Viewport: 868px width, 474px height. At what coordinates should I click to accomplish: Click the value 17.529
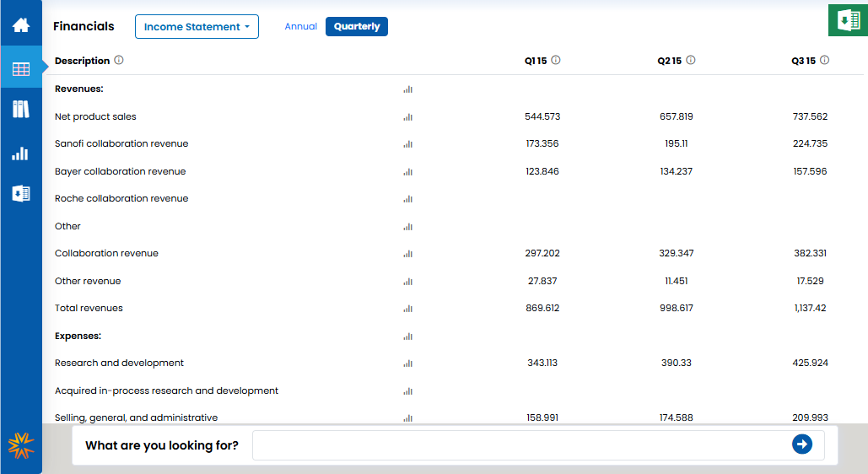811,281
